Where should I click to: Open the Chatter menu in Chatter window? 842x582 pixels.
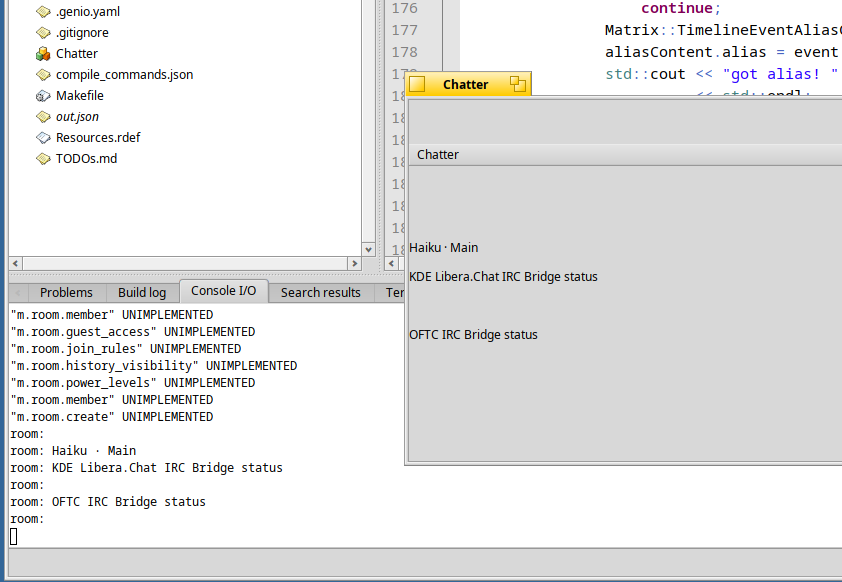click(x=438, y=155)
